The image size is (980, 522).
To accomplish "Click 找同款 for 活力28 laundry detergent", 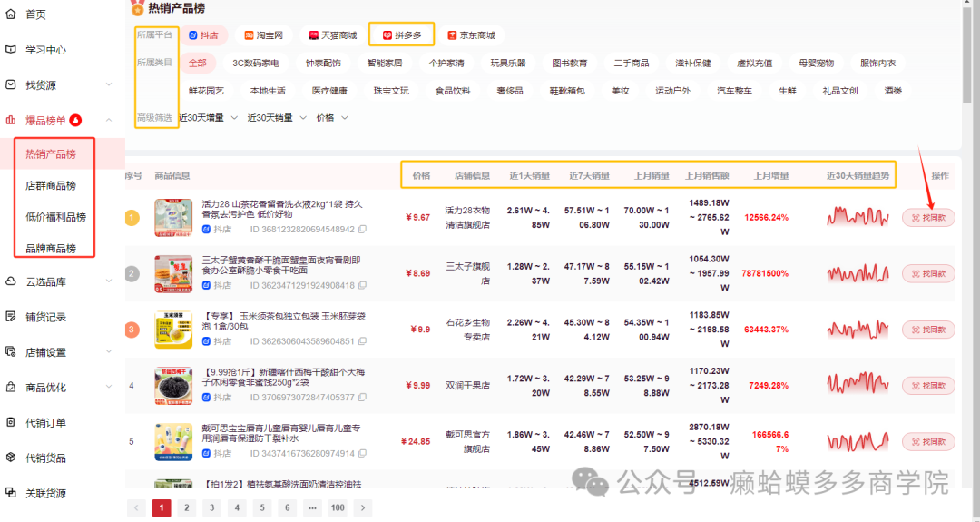I will click(x=928, y=218).
